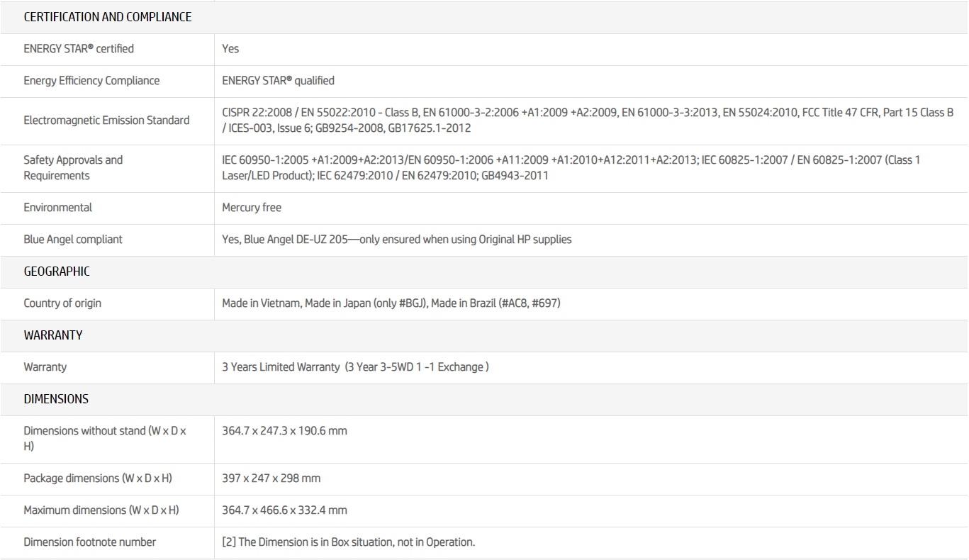Click the Blue Angel DE-UZ 205 value text

pos(396,240)
